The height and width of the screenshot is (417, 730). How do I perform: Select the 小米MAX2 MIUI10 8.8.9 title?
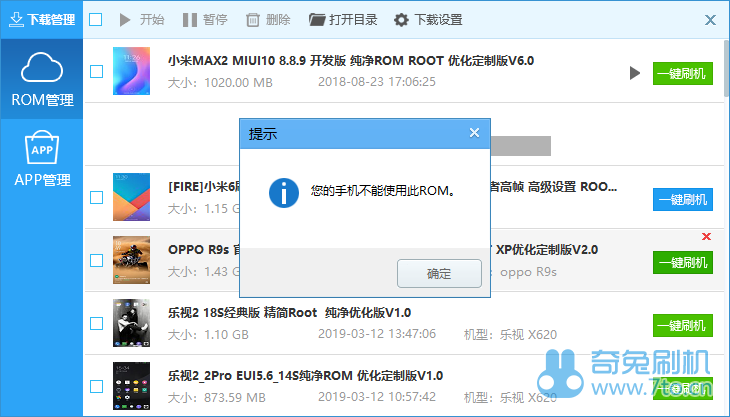click(x=351, y=61)
